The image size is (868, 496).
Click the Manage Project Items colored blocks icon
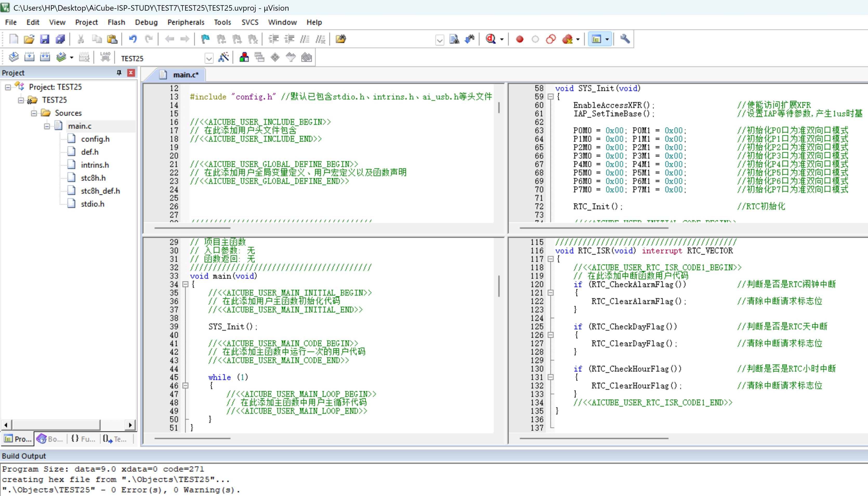tap(244, 57)
